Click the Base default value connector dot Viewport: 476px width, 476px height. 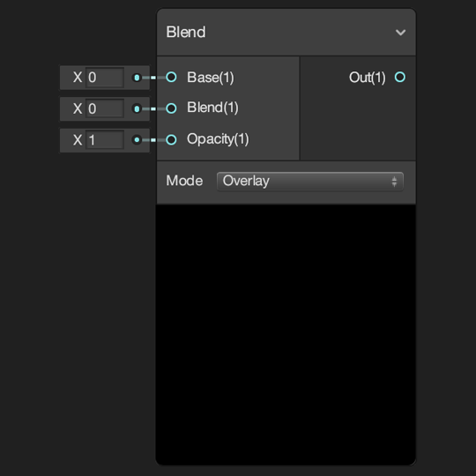tap(137, 78)
